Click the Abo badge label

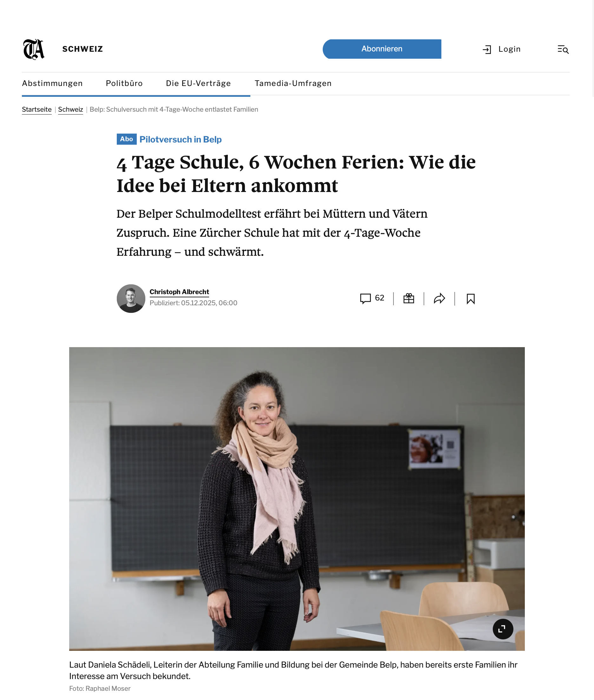pos(127,139)
